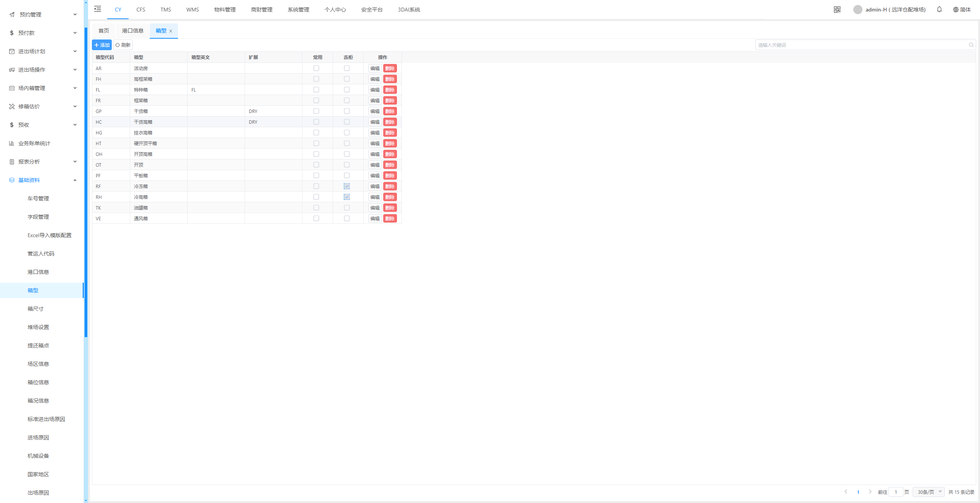Click the admin-H user avatar
The image size is (980, 503).
point(857,10)
